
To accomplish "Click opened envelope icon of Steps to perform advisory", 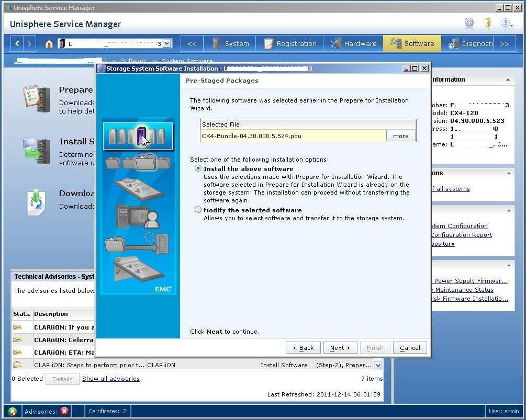I will coord(17,365).
